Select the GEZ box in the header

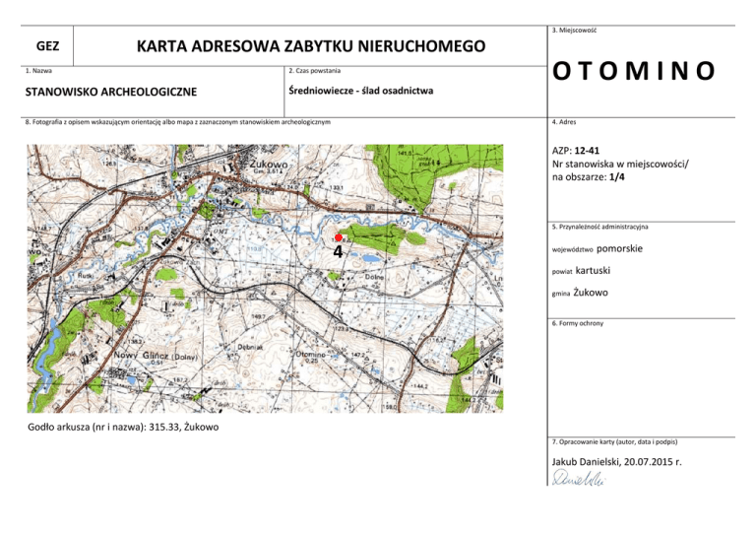coord(47,46)
